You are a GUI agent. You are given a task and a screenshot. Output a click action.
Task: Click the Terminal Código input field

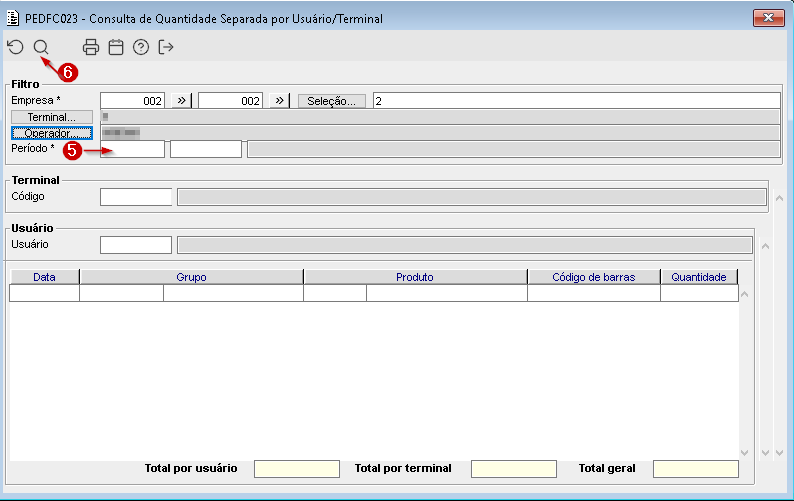click(136, 197)
